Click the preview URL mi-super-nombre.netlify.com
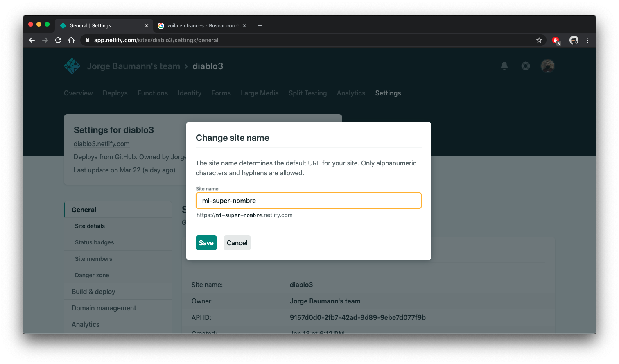 (x=244, y=215)
